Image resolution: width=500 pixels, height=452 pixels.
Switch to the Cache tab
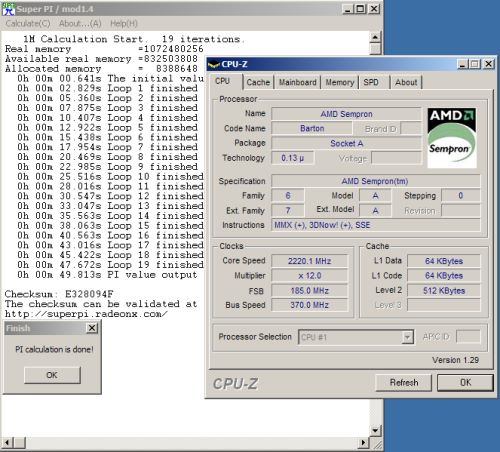point(258,82)
